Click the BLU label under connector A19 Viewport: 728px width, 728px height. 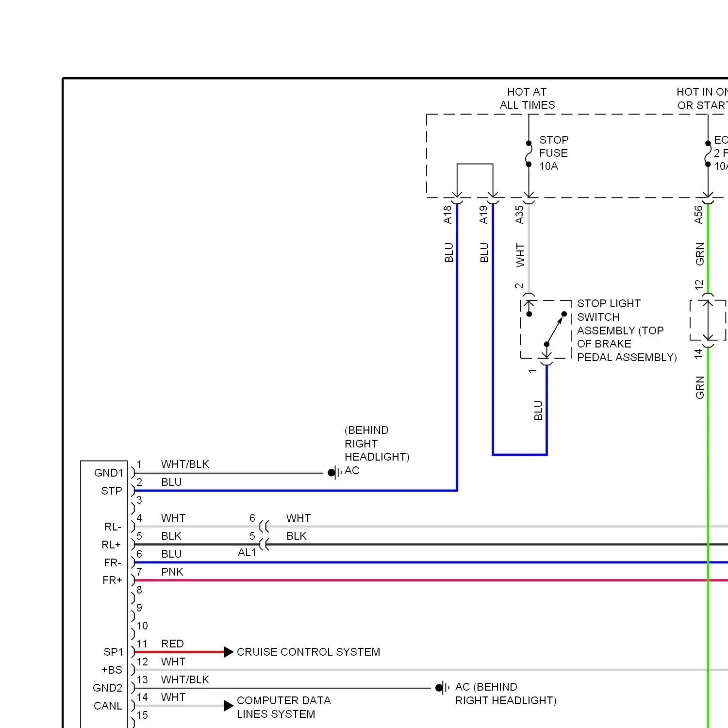click(484, 253)
